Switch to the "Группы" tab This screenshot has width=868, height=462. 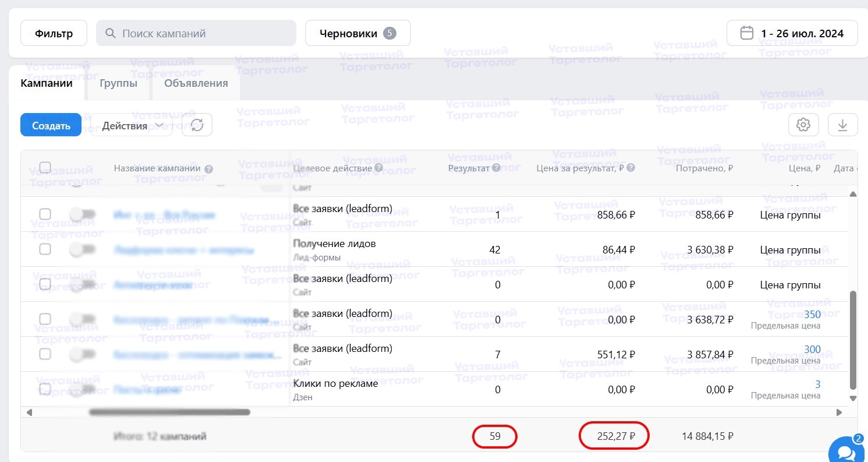pyautogui.click(x=118, y=83)
